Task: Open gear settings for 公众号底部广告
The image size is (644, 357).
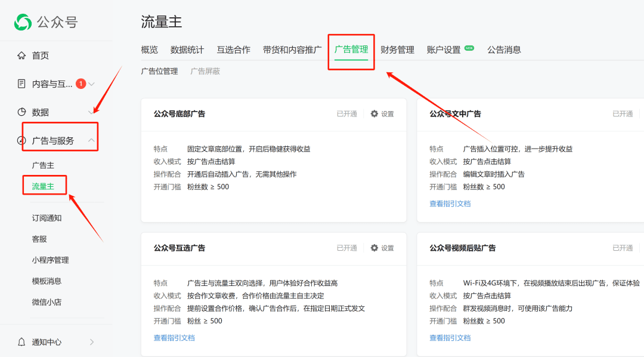Action: pos(382,114)
